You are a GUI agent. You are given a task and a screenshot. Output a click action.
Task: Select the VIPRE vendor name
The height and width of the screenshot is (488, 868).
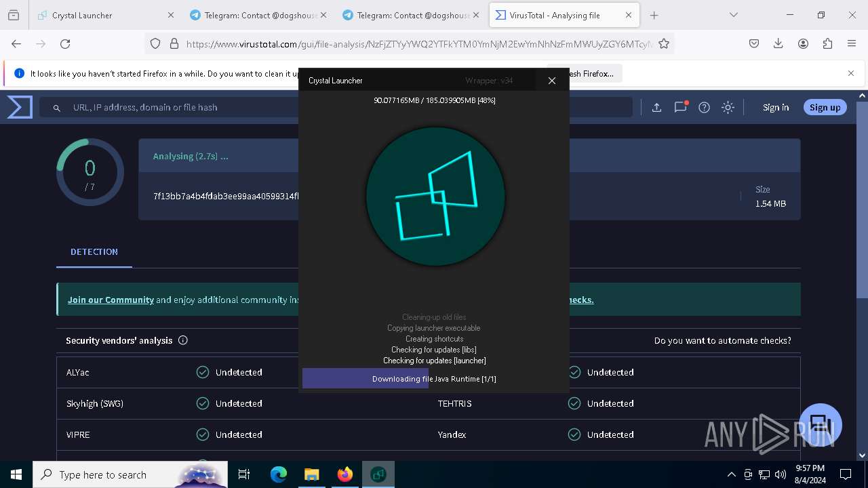tap(78, 434)
